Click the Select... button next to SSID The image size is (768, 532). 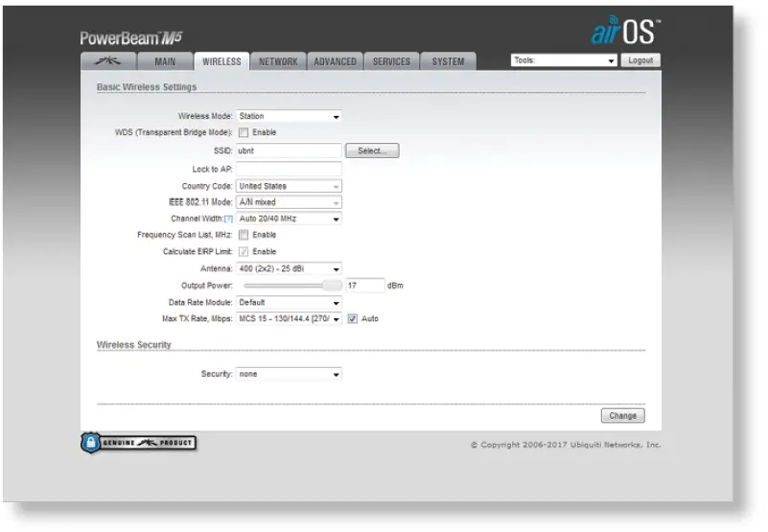click(372, 150)
